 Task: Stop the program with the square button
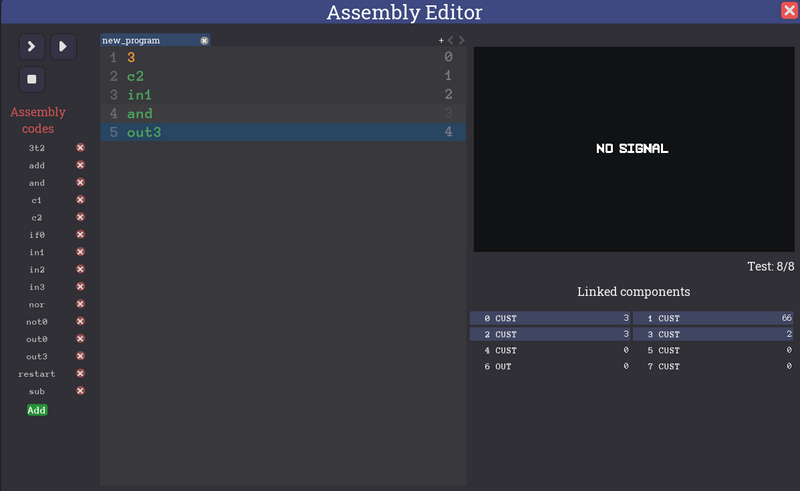coord(32,79)
